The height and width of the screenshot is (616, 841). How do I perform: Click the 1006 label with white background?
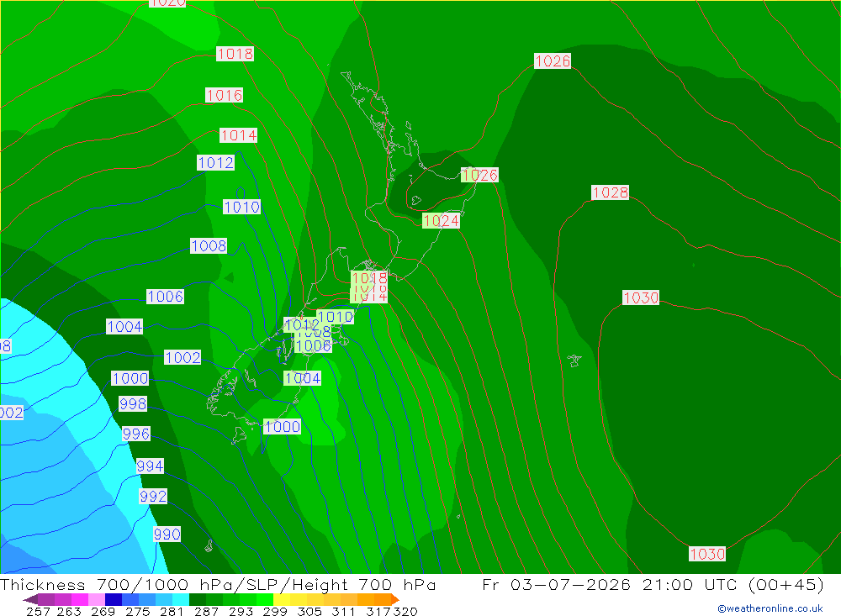[166, 297]
